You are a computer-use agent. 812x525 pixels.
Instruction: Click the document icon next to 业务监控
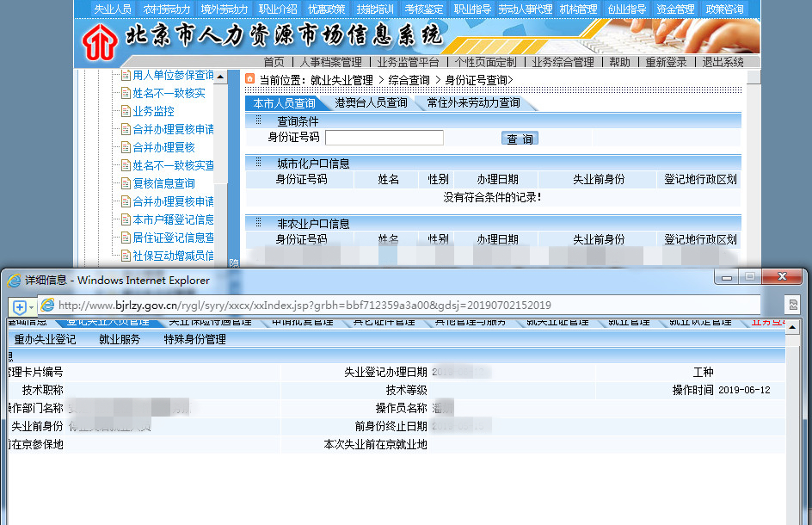click(x=125, y=111)
